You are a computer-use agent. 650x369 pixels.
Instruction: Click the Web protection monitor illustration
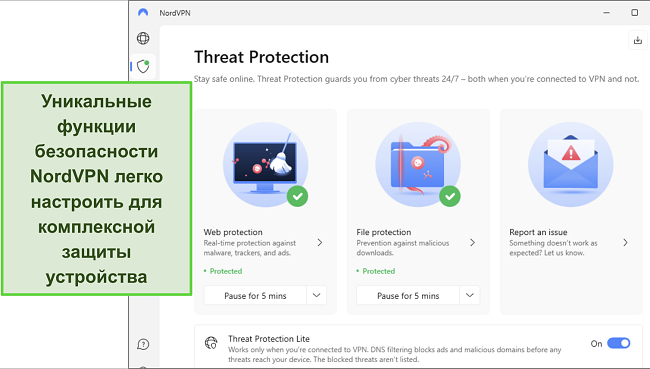(266, 165)
